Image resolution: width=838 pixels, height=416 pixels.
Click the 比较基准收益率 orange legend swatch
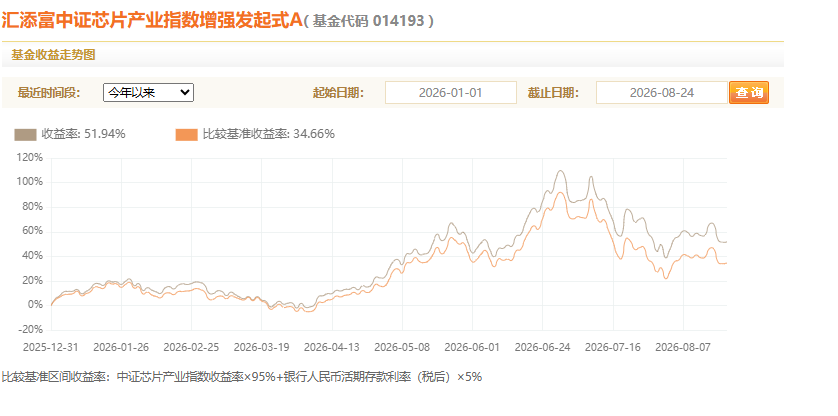pos(187,135)
